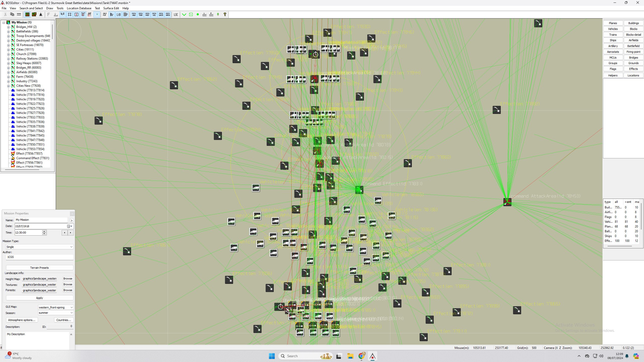Toggle the MCU MES links icon
Viewport: 644px width, 362px height.
coord(147,15)
